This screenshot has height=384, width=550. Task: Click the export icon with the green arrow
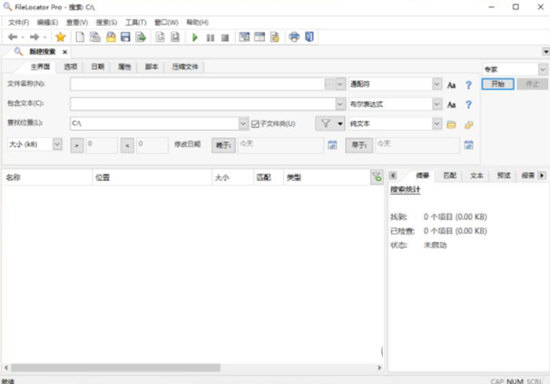click(141, 37)
